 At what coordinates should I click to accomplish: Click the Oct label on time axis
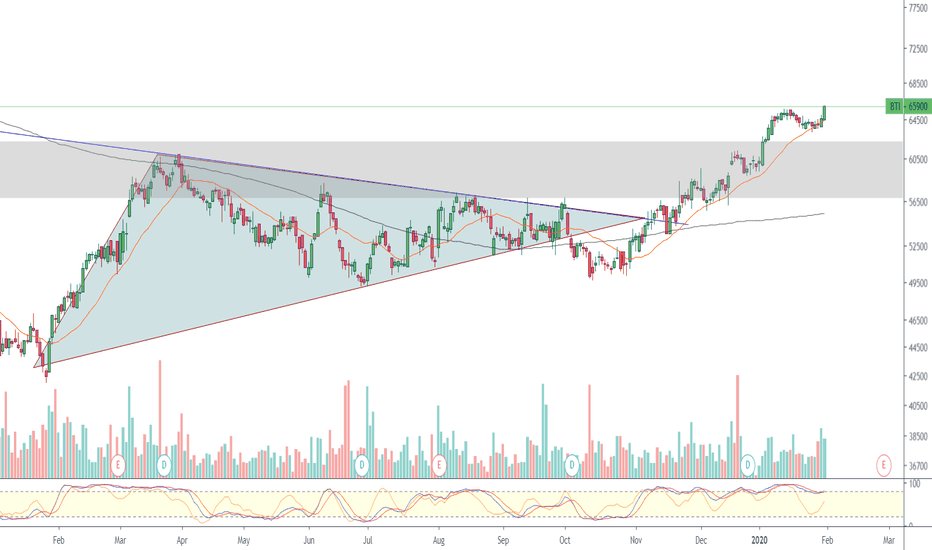[x=565, y=540]
